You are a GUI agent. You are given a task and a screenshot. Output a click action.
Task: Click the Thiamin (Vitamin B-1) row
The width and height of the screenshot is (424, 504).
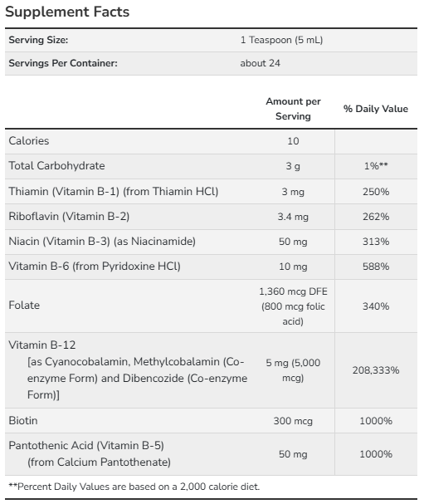pos(211,192)
